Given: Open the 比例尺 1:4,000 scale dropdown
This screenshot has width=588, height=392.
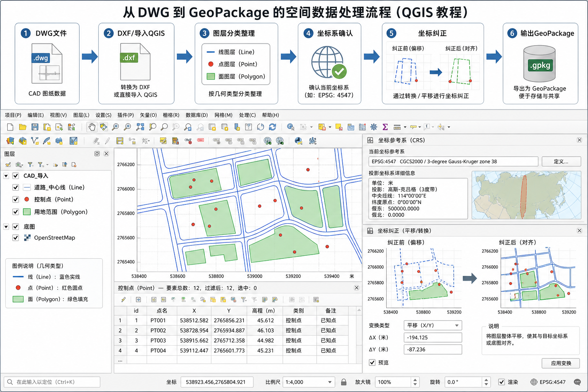Looking at the screenshot, I should 309,382.
